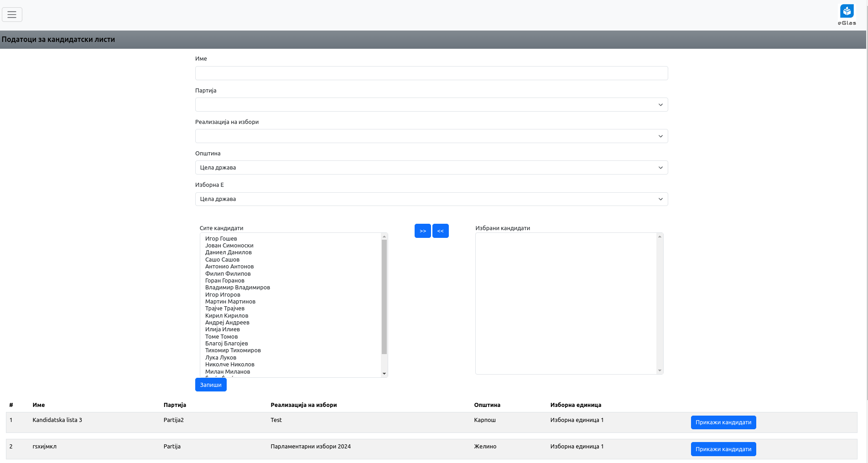Open the Партија dropdown

point(431,105)
